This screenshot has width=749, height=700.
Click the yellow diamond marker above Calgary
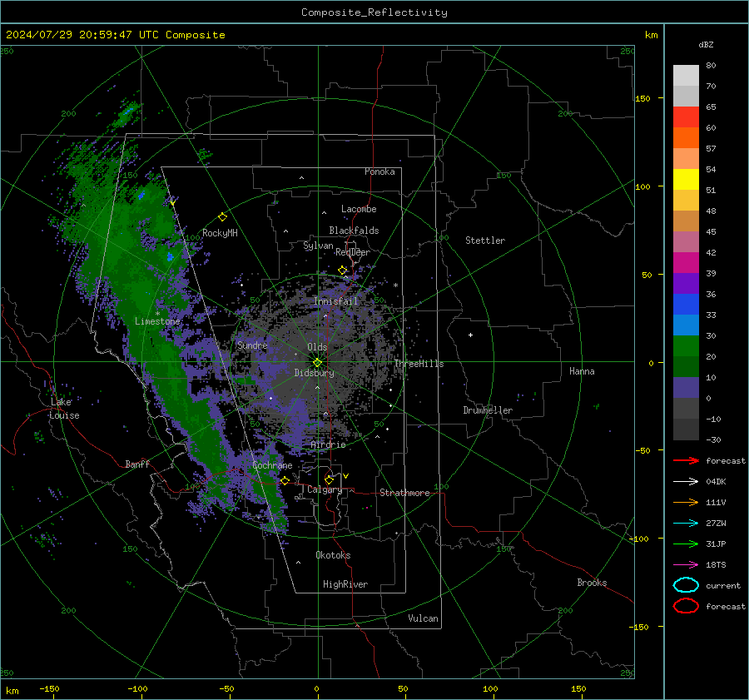pos(329,479)
